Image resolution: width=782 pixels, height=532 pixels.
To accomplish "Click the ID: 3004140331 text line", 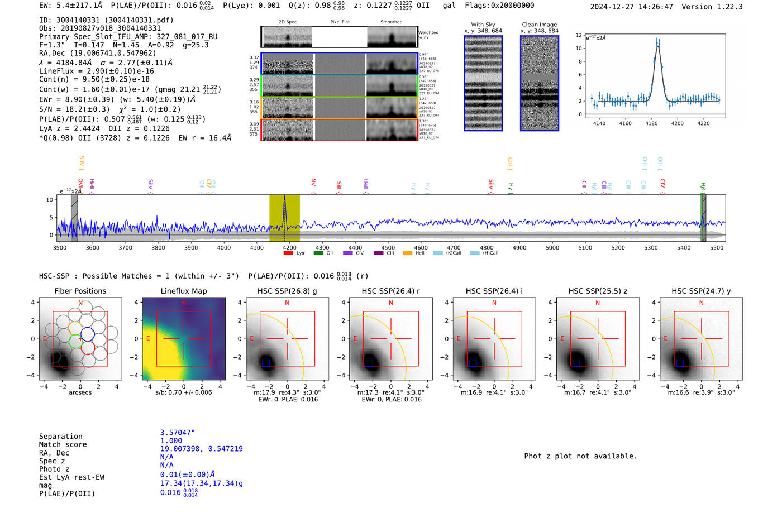I will tap(106, 20).
